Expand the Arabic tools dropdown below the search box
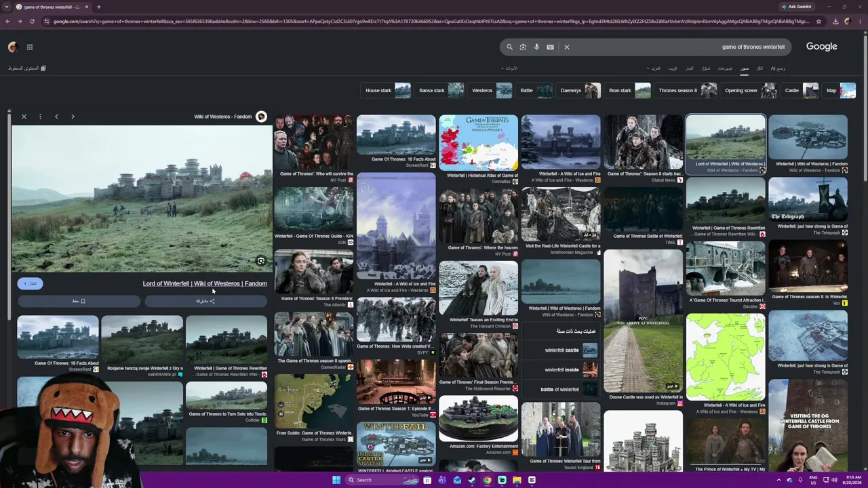This screenshot has height=488, width=868. pyautogui.click(x=509, y=68)
